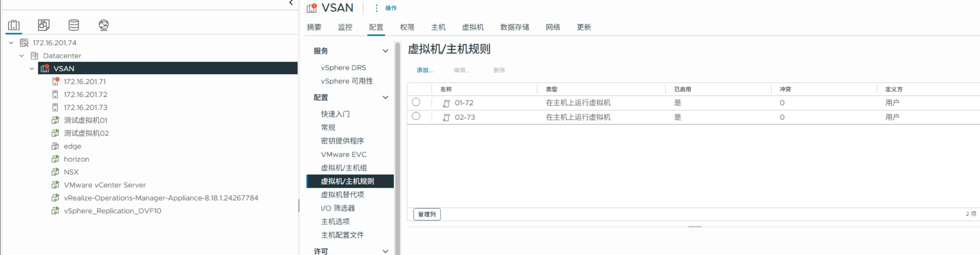This screenshot has width=980, height=255.
Task: Click the host icon for 172.16.201.72
Action: pyautogui.click(x=55, y=94)
